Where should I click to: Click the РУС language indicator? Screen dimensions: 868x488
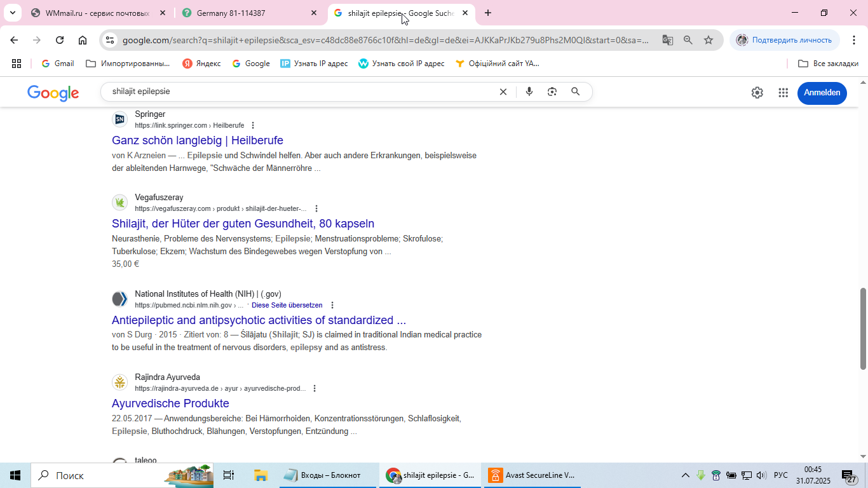[x=780, y=475]
